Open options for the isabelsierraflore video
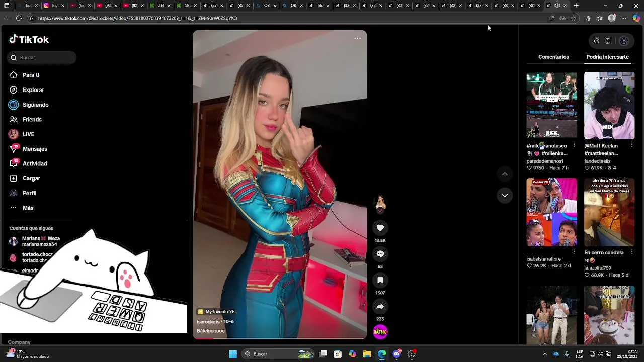Screen dimensions: 644x362 574,252
